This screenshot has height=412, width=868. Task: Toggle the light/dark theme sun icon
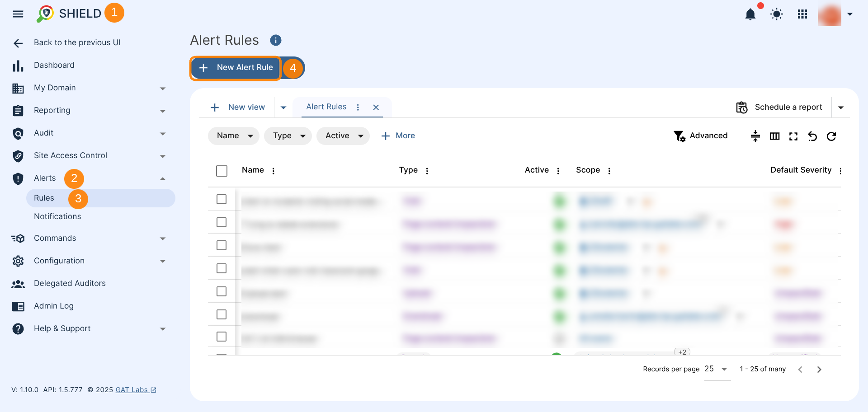pyautogui.click(x=777, y=14)
